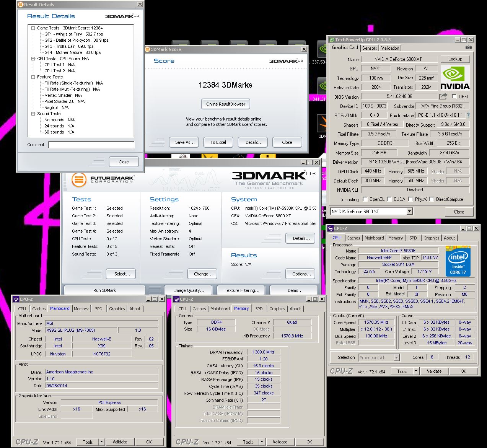Click the NVIDIA logo in GPU-Z
The height and width of the screenshot is (448, 487).
click(455, 78)
